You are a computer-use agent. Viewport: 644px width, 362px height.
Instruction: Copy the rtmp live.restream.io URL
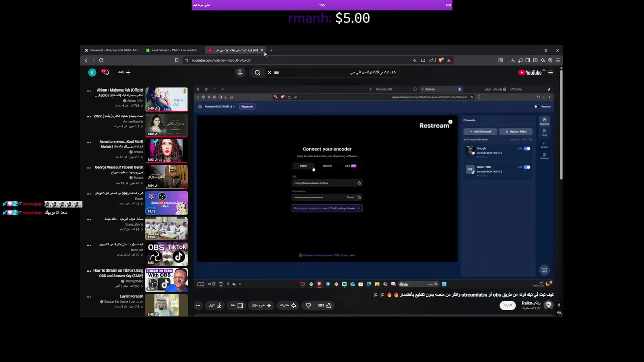(x=359, y=183)
